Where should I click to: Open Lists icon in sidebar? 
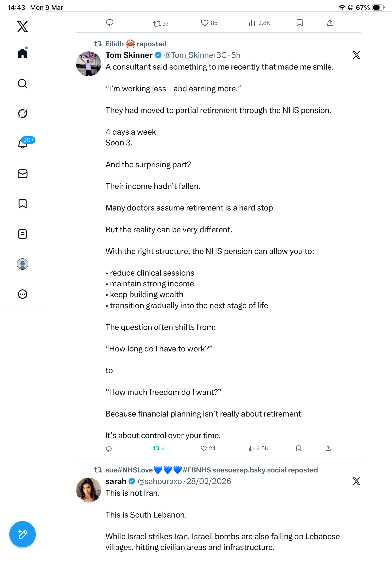(x=23, y=234)
